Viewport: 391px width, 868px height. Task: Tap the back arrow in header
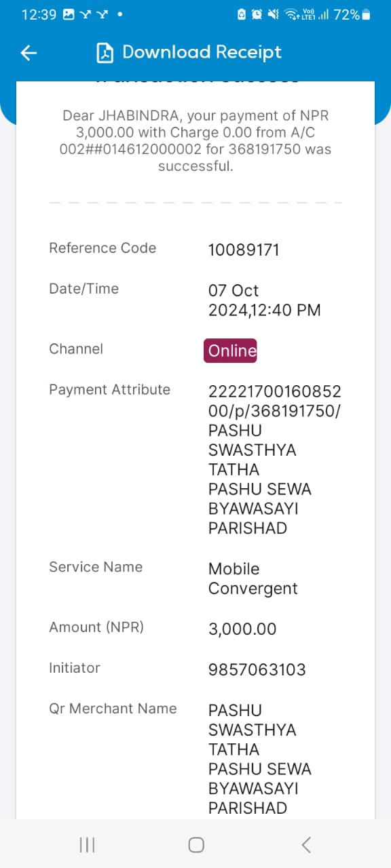tap(29, 53)
